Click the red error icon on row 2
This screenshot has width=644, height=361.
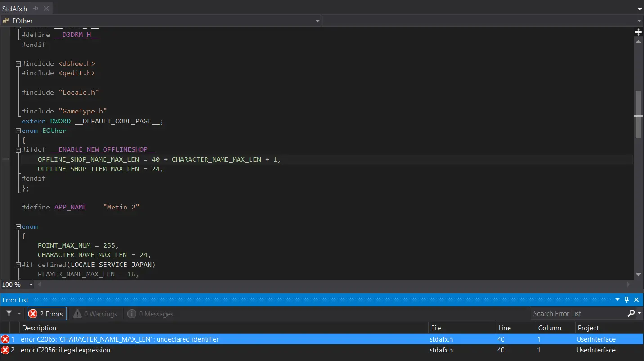pos(5,350)
